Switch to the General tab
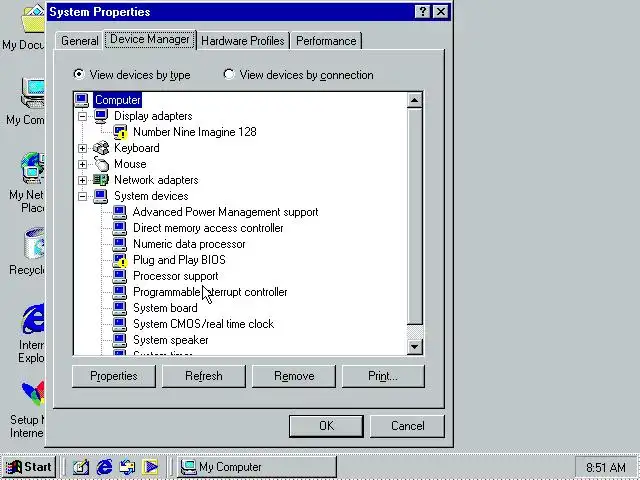The height and width of the screenshot is (480, 640). point(80,41)
